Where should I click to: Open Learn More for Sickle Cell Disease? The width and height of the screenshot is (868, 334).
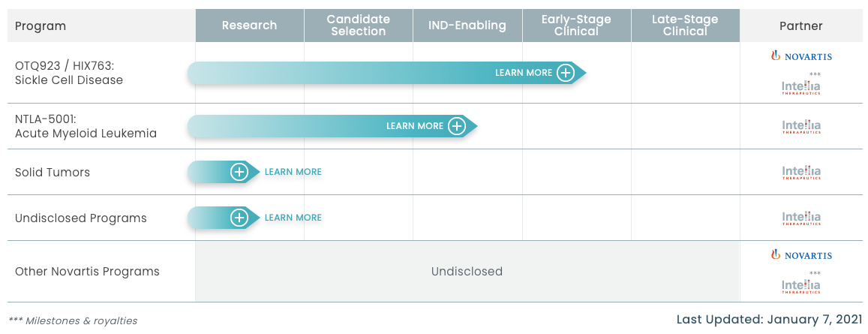pos(523,73)
